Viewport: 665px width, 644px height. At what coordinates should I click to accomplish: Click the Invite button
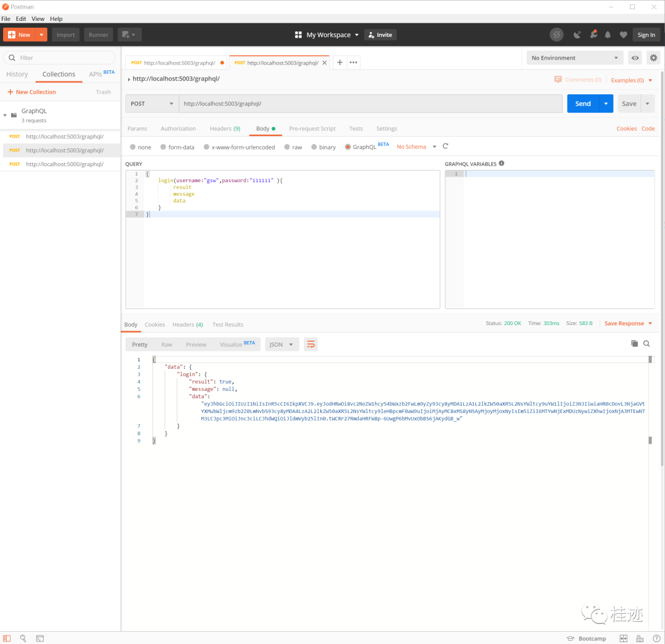(x=380, y=34)
